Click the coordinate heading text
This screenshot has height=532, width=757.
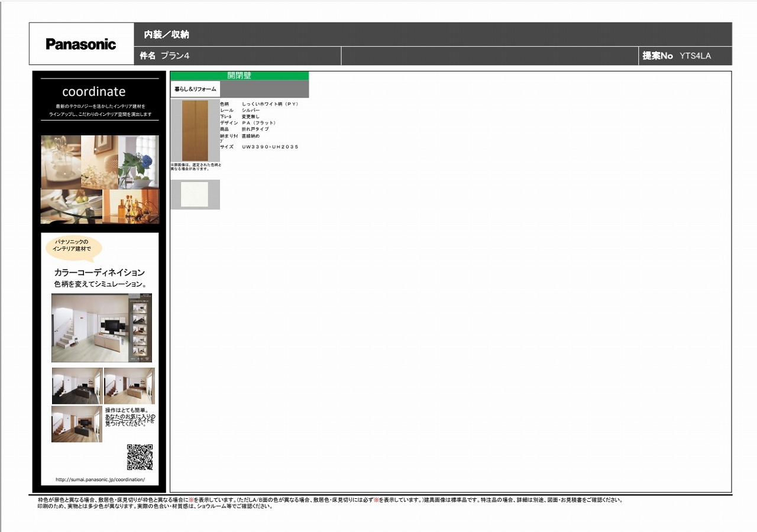tap(94, 92)
